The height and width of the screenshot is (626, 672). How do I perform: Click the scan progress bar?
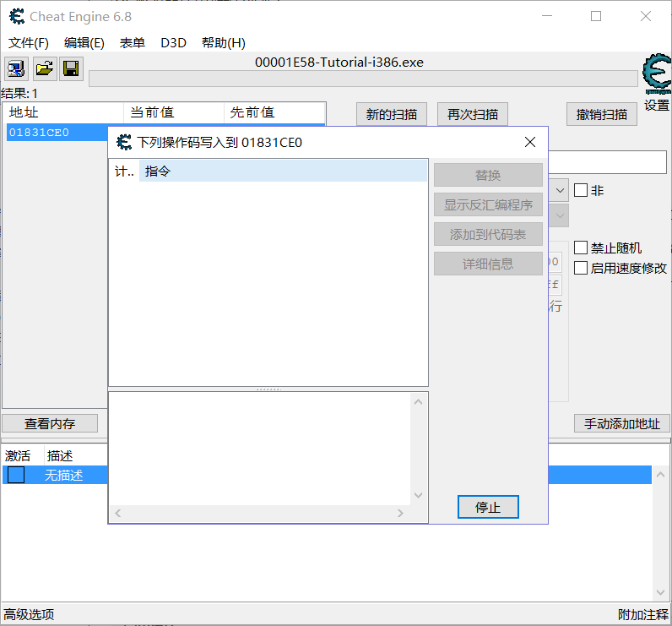point(363,79)
